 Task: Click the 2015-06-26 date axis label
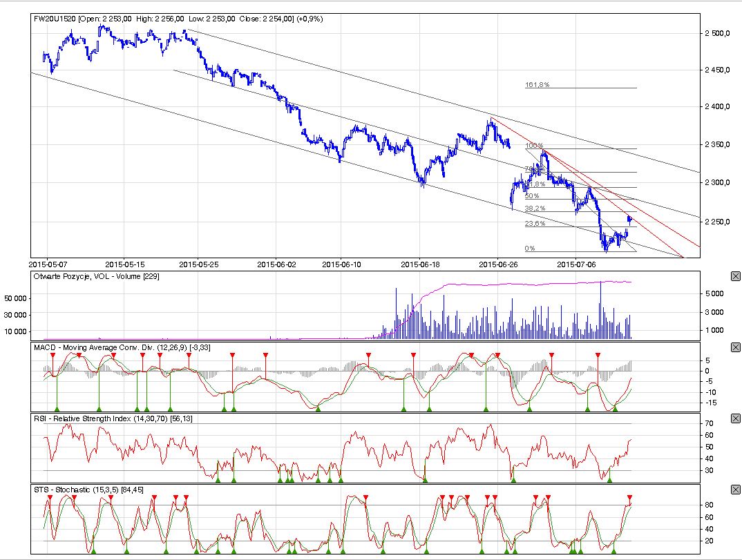pos(498,264)
